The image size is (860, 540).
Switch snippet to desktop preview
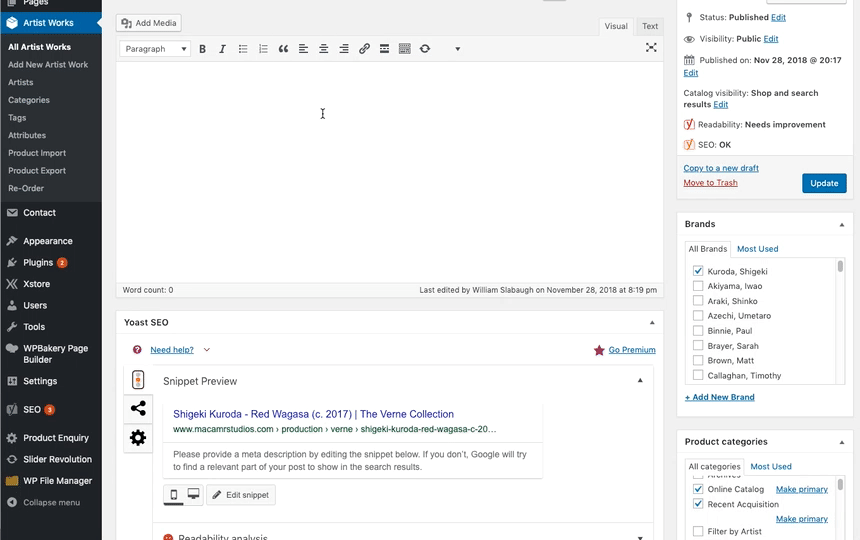pos(194,494)
